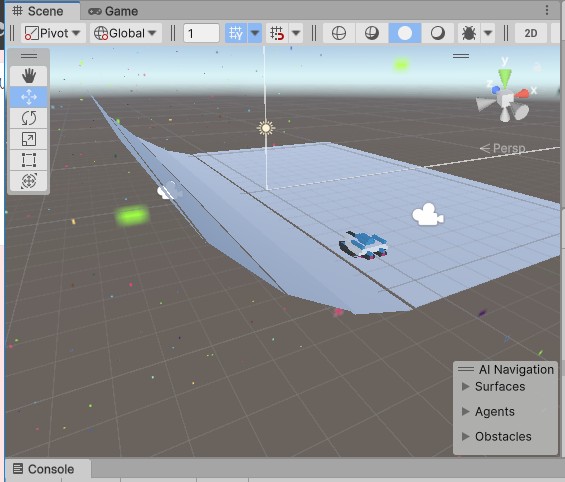This screenshot has width=565, height=482.
Task: Select the combined Transform tool
Action: click(x=29, y=181)
